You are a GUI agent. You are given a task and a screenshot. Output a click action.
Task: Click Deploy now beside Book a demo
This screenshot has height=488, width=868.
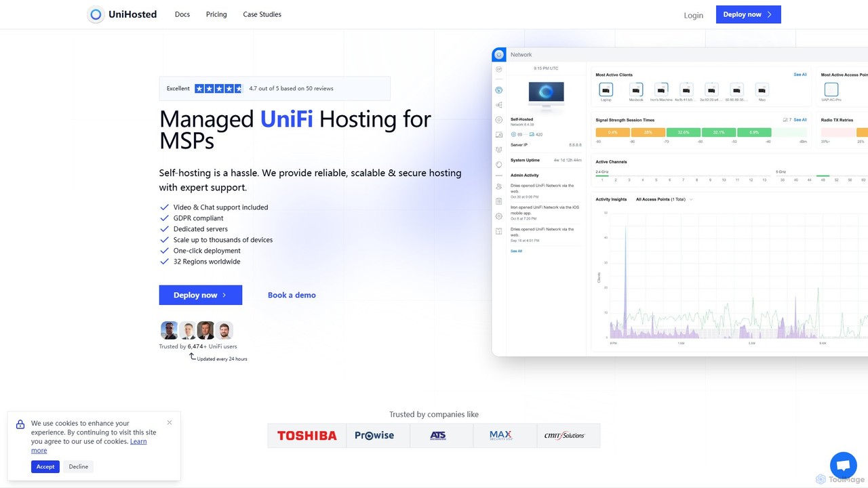click(201, 295)
